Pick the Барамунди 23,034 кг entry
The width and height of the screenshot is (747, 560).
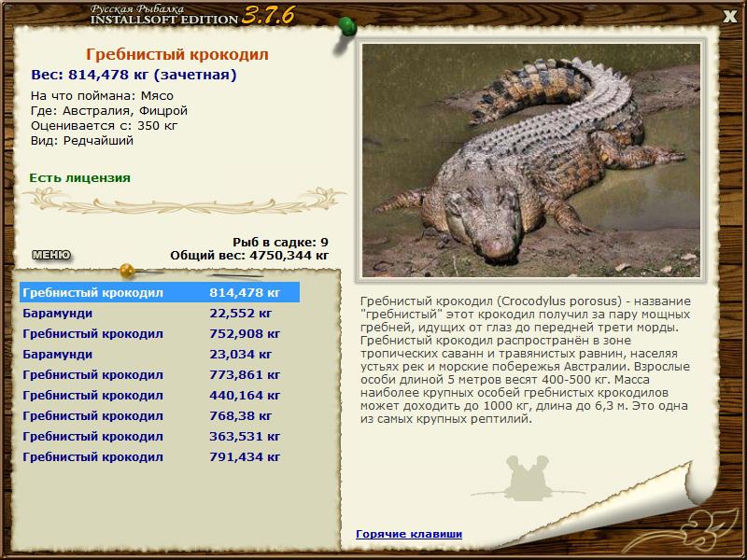[x=160, y=355]
